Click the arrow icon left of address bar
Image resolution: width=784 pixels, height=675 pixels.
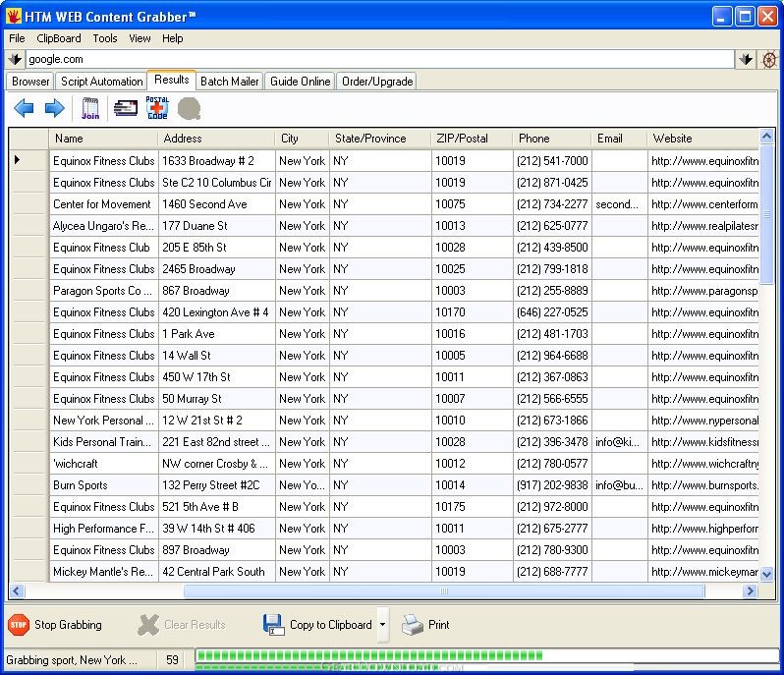[15, 59]
